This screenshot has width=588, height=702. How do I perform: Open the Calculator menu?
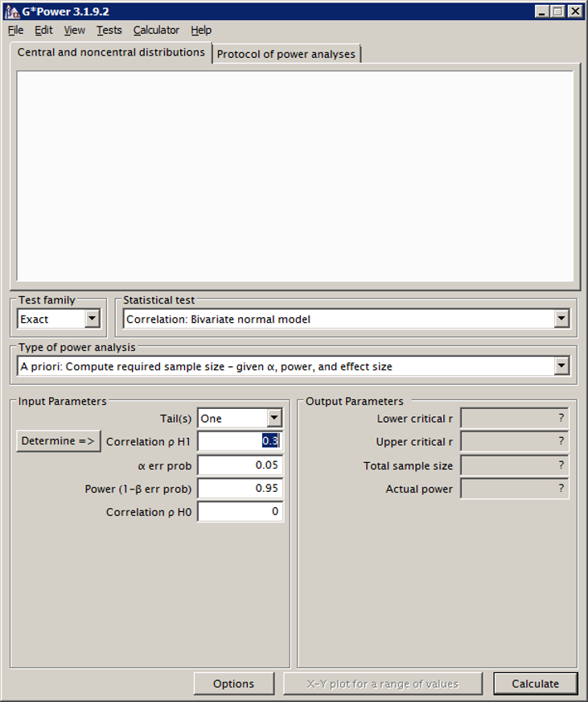point(156,30)
